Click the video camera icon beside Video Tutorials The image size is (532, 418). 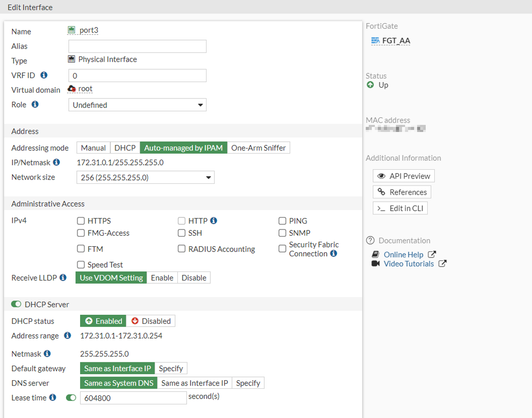tap(375, 263)
